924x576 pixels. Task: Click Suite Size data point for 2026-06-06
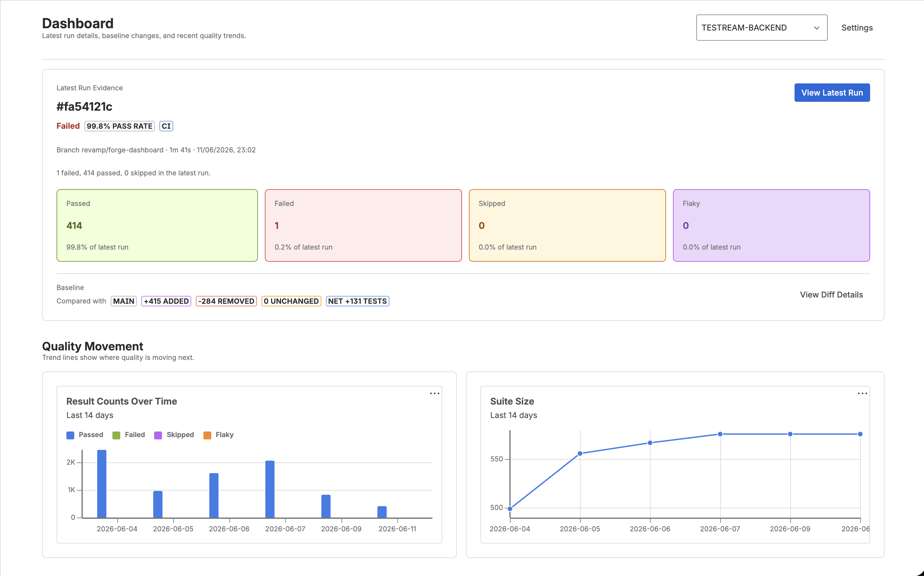click(x=650, y=443)
